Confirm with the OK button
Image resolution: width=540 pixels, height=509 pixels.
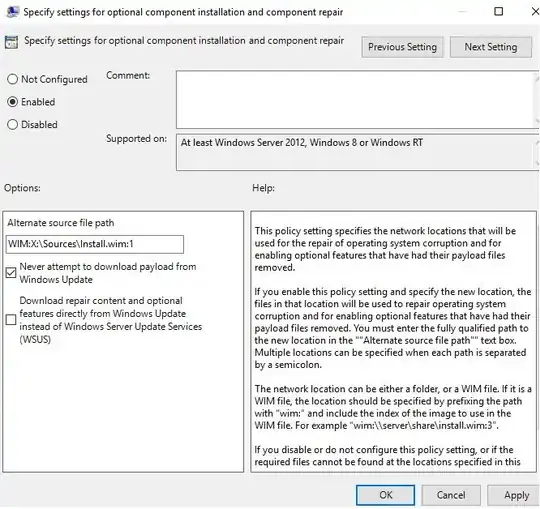[x=385, y=495]
